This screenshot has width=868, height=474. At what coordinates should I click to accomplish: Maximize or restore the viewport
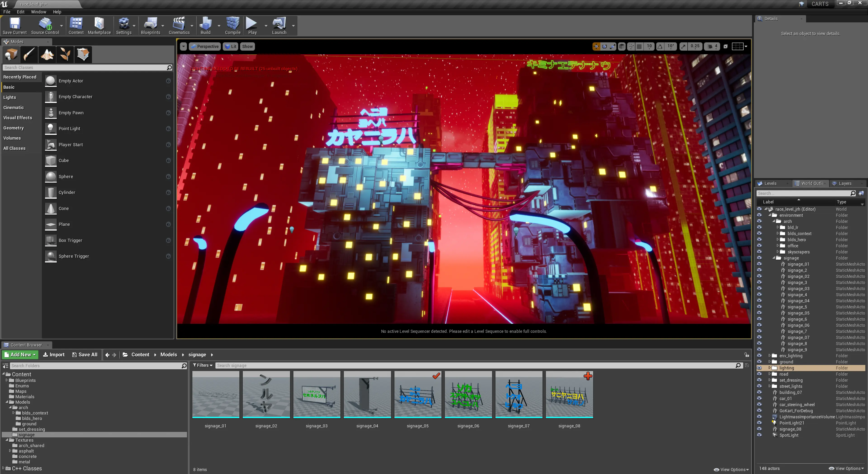click(726, 47)
